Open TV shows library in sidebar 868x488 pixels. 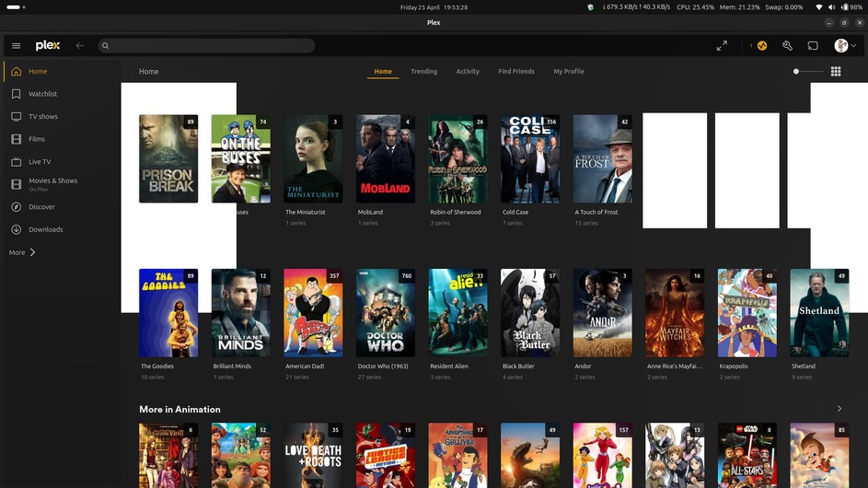(62, 117)
